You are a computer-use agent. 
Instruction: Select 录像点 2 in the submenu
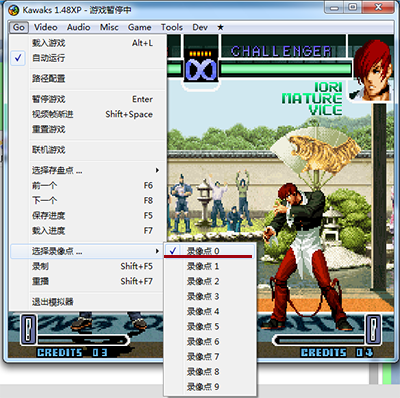pyautogui.click(x=210, y=281)
